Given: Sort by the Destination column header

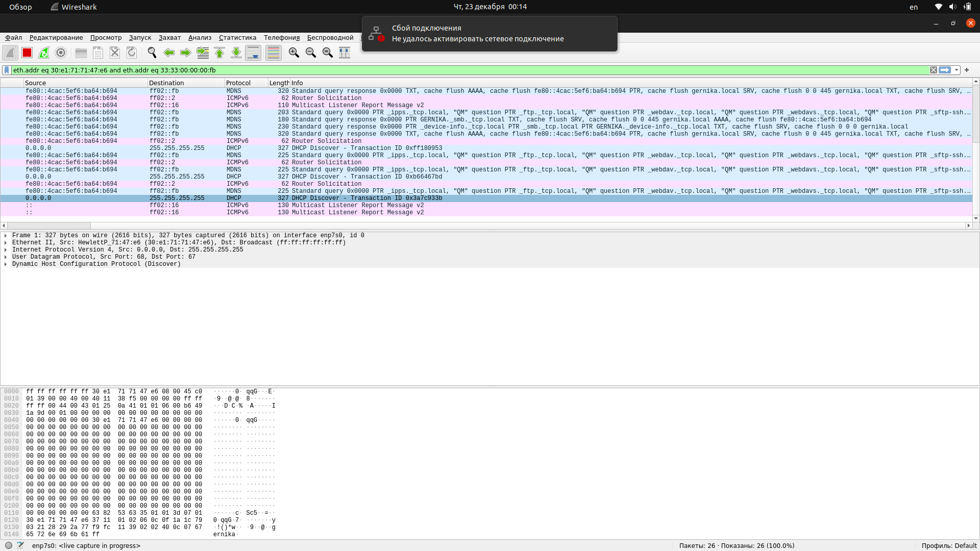Looking at the screenshot, I should [186, 83].
